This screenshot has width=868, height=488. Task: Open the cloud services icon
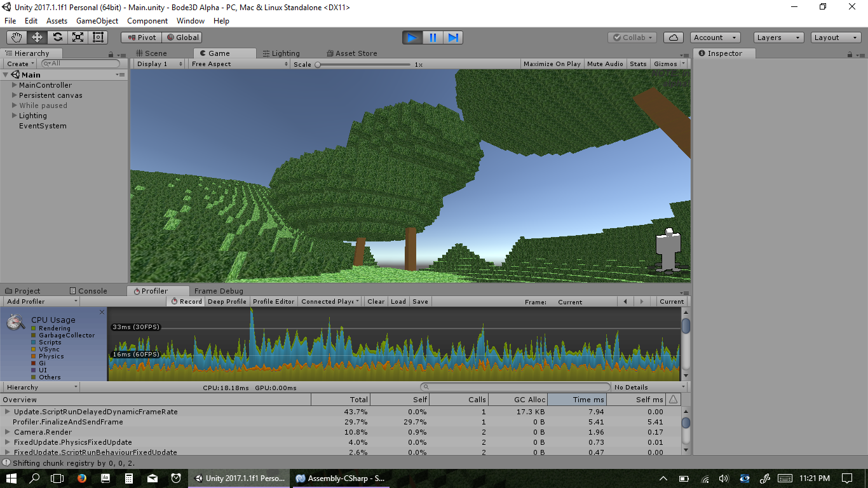[674, 37]
